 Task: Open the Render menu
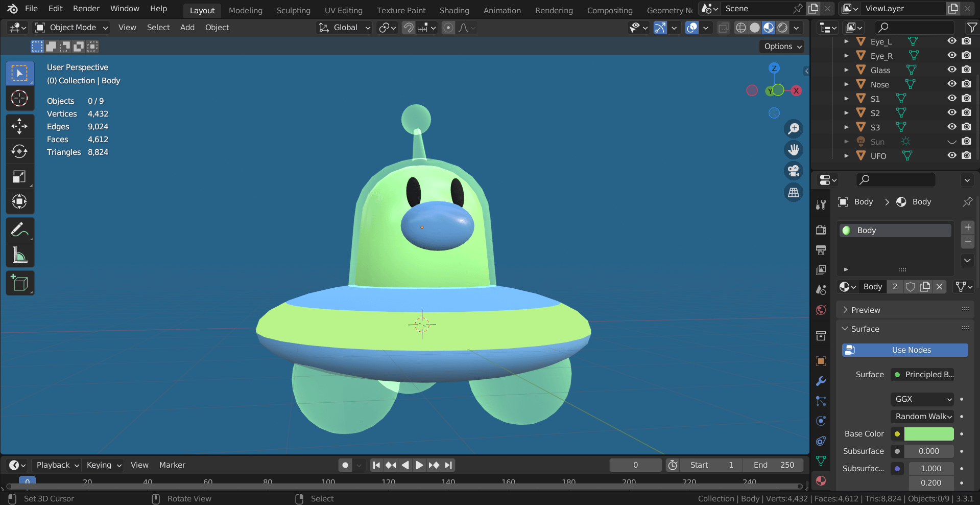(86, 9)
